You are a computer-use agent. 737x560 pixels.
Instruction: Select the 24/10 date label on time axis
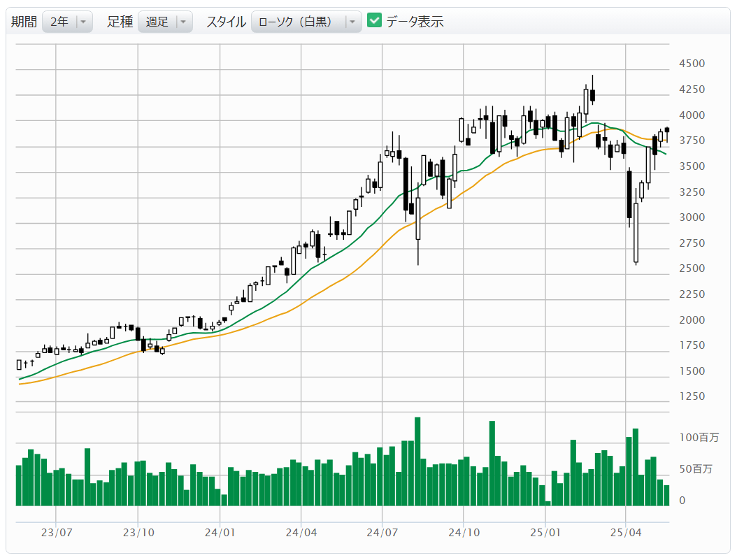tap(464, 533)
